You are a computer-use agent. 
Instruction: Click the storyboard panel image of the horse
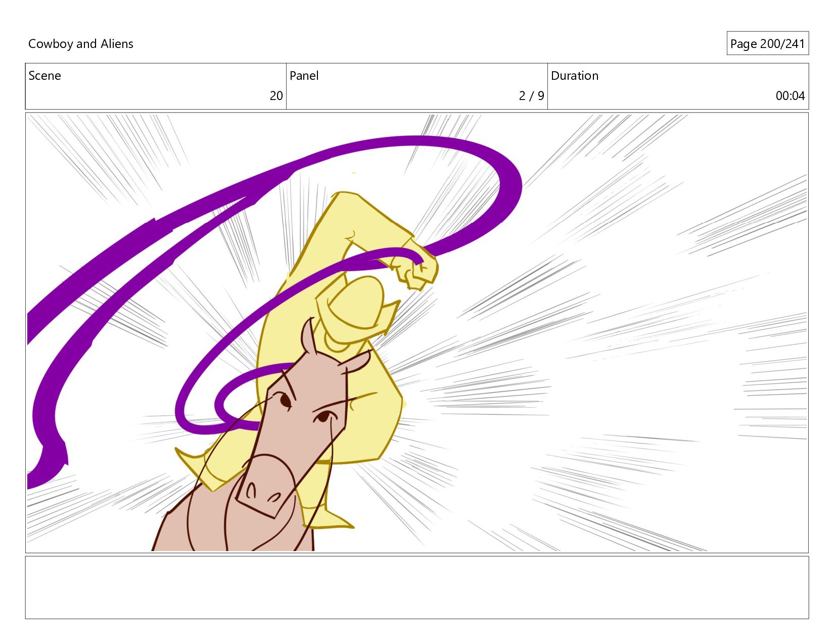tap(417, 332)
